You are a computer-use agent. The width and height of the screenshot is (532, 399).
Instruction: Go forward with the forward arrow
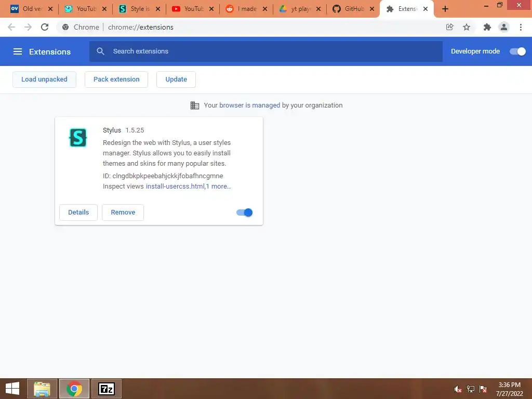click(28, 27)
